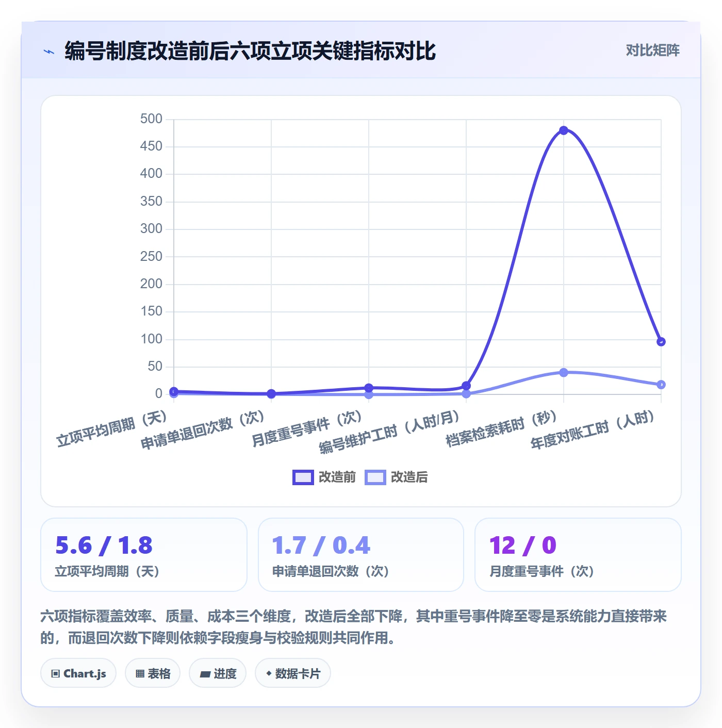Click the 对比矩阵 label in header
The width and height of the screenshot is (722, 728).
click(x=652, y=51)
